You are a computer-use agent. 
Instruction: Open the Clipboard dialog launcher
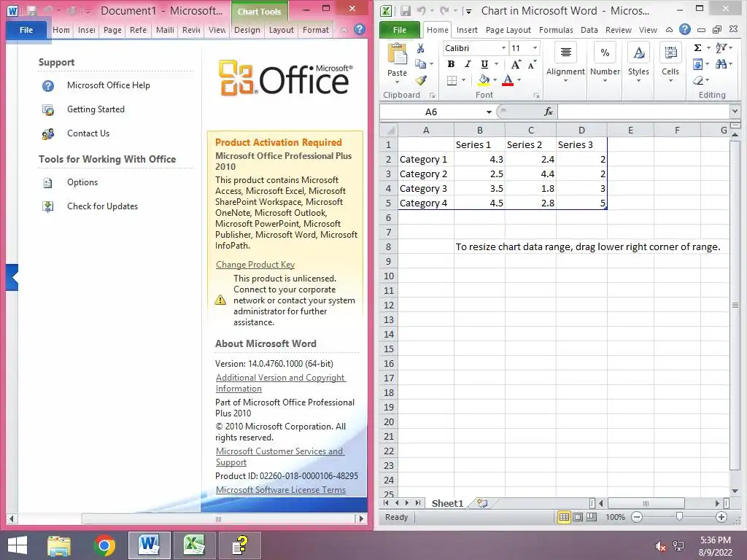pyautogui.click(x=432, y=96)
